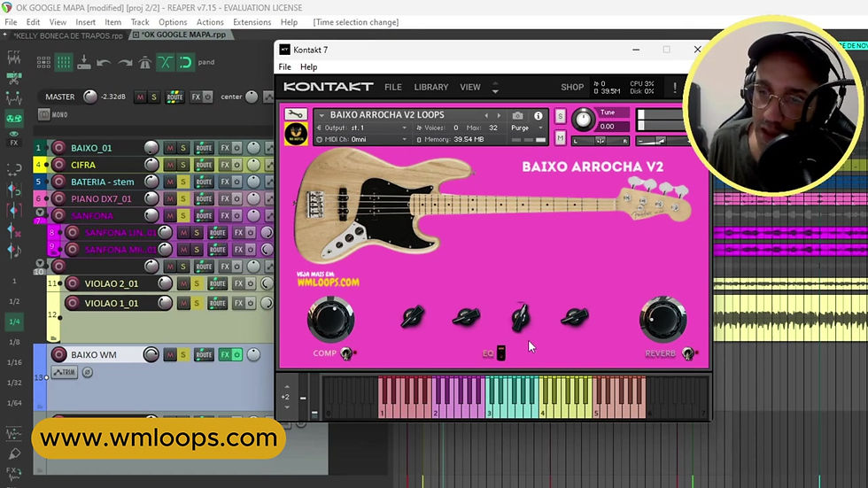Collapse the SANFONA folder track

(40, 213)
